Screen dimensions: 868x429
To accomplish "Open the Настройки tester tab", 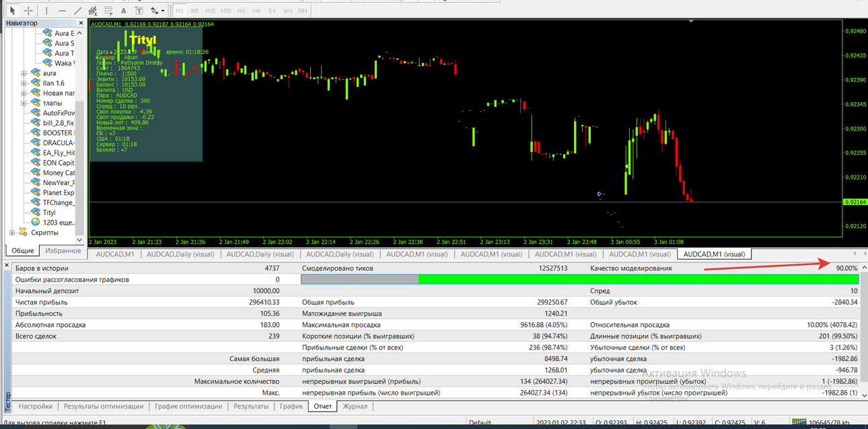I will (x=36, y=406).
